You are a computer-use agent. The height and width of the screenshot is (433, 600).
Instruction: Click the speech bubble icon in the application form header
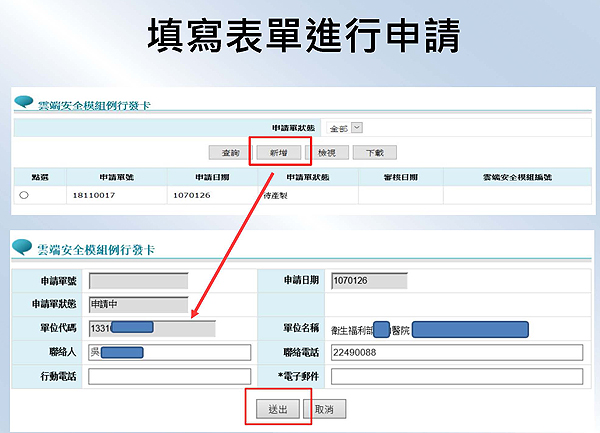22,246
